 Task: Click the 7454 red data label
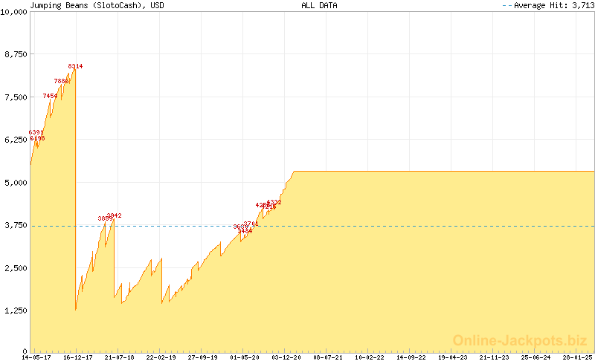(50, 96)
